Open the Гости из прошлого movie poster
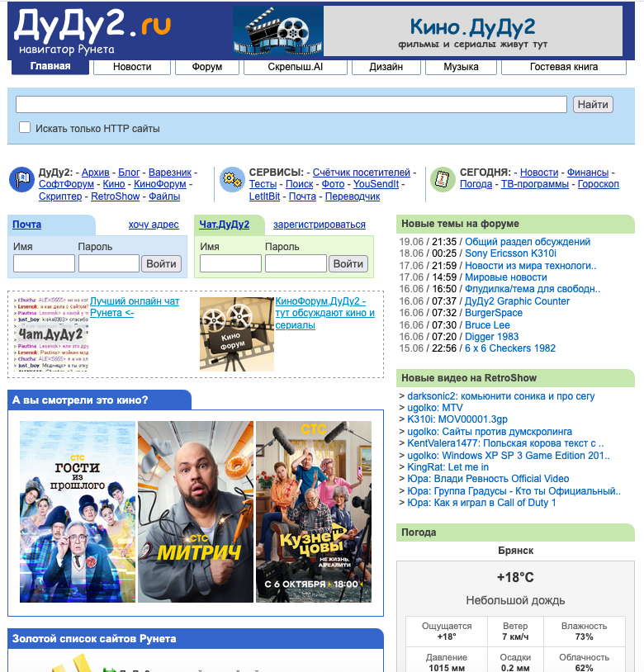The width and height of the screenshot is (644, 672). point(78,512)
